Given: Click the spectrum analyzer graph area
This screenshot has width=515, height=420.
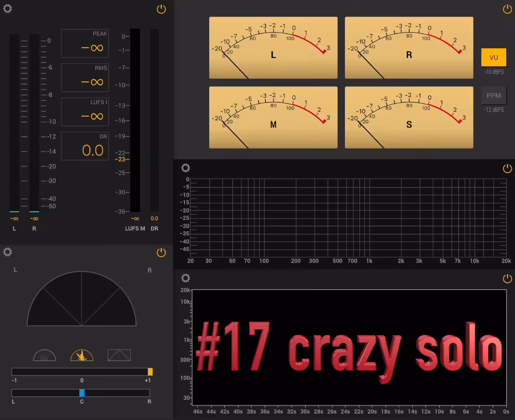Looking at the screenshot, I should (x=348, y=218).
